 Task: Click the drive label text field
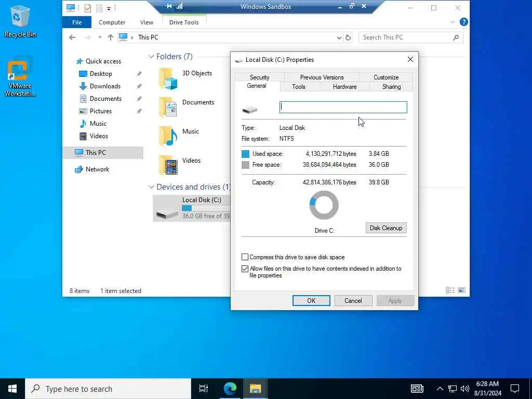[x=343, y=107]
